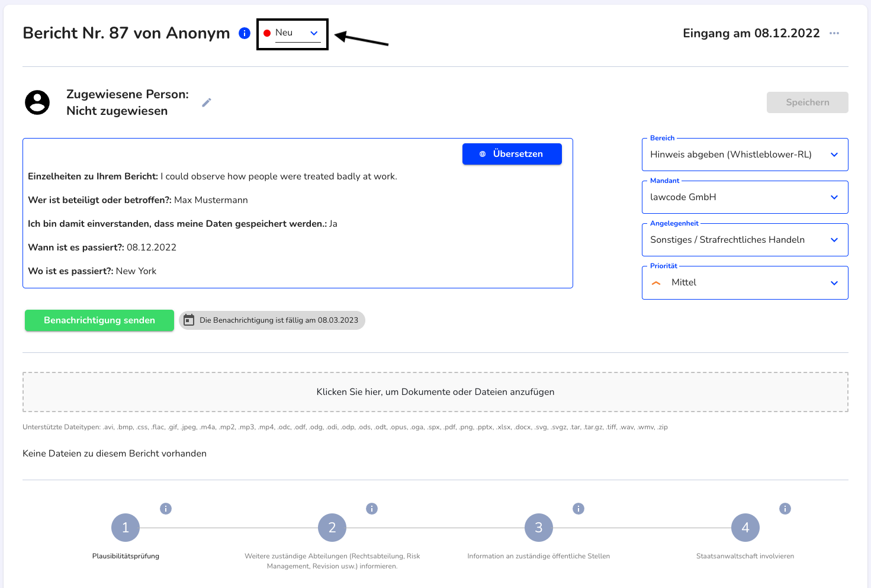Click the text 'Eingang am 08.12.2022'
Screen dimensions: 871x588
click(x=751, y=33)
